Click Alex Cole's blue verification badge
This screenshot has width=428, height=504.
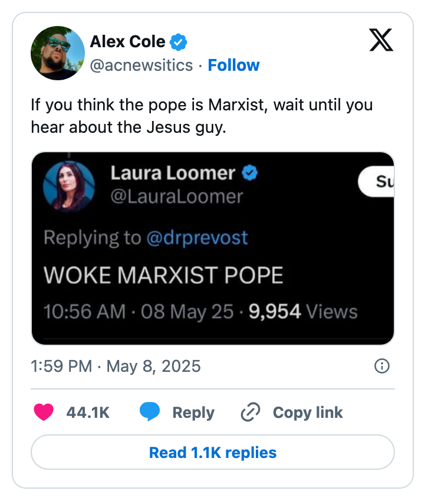point(178,42)
